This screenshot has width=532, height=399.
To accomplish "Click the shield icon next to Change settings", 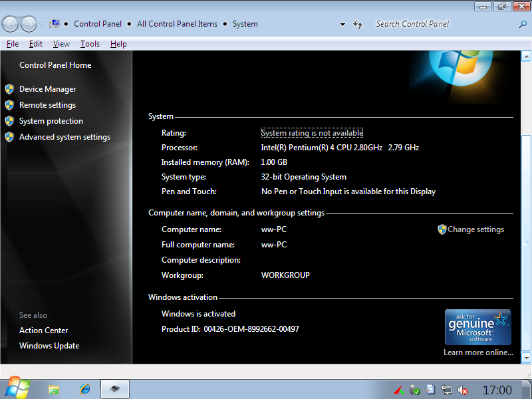I will 442,229.
